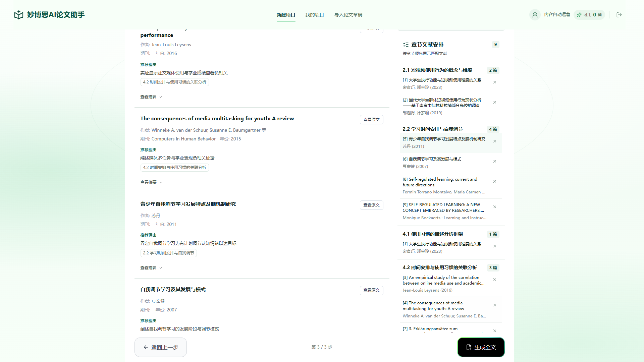Click the 2.2 学习时间安排与自我调节 tag chip

pos(169,253)
